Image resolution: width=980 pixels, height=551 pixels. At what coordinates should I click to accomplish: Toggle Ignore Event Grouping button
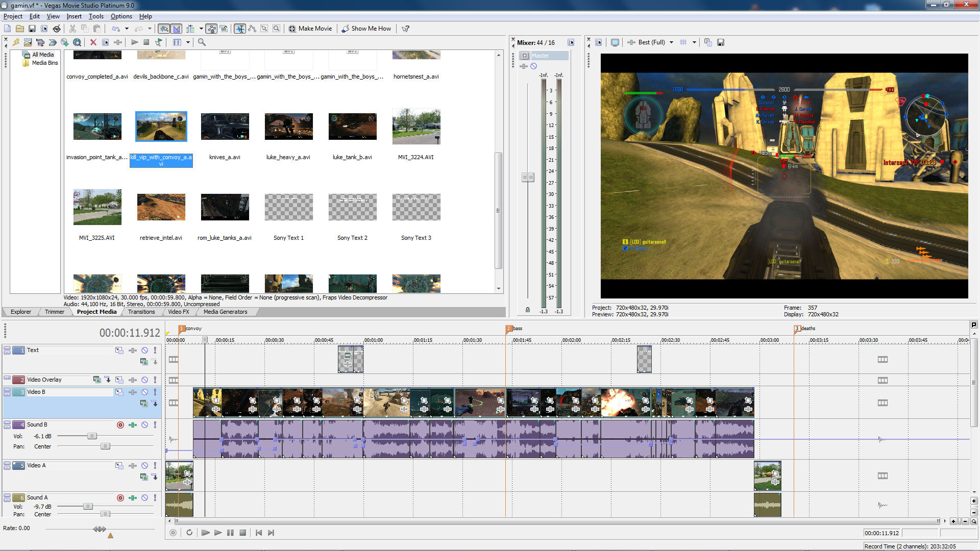(x=224, y=29)
